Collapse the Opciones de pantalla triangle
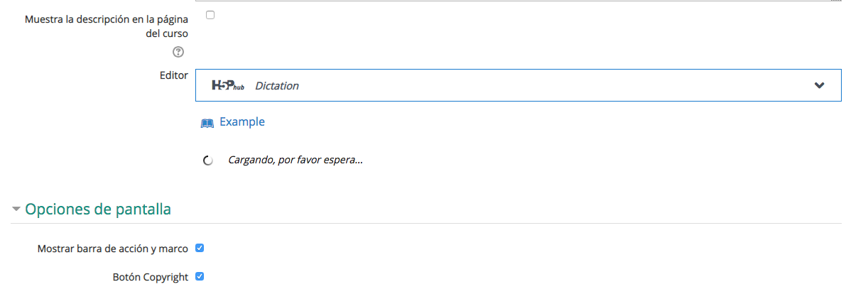Image resolution: width=868 pixels, height=299 pixels. tap(16, 210)
